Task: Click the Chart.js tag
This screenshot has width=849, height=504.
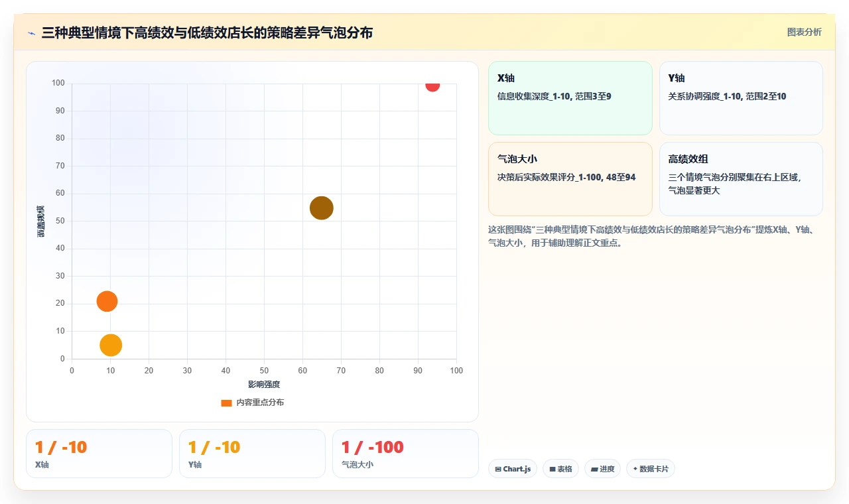Action: (x=513, y=469)
